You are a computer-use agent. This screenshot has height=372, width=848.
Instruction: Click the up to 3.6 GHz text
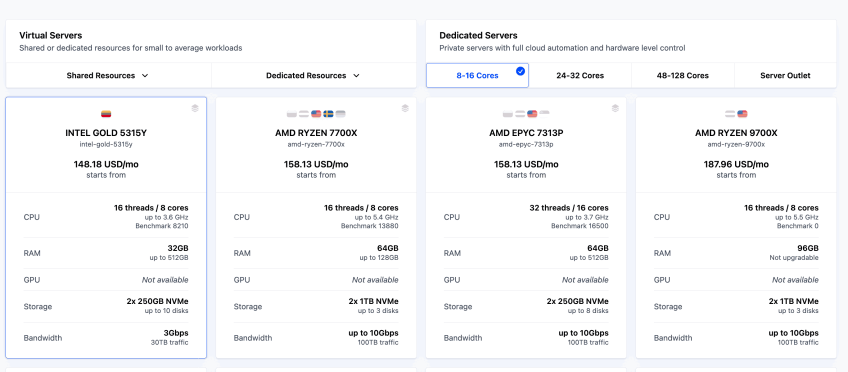[167, 217]
